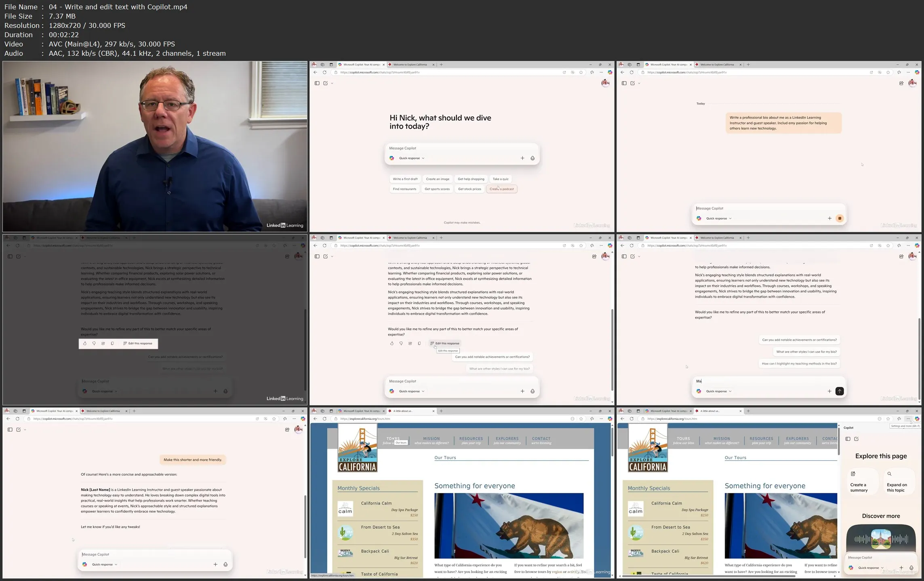924x581 pixels.
Task: Click 'Expand on this topic' card in Copilot sidebar
Action: 899,482
